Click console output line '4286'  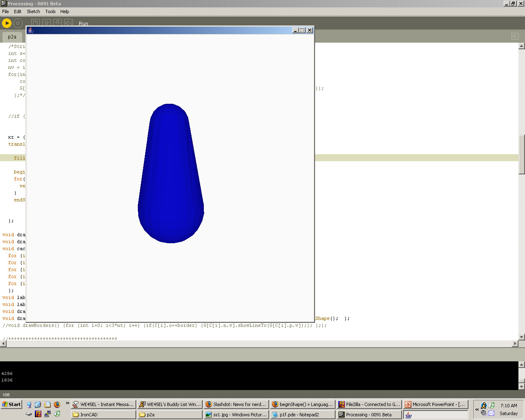coord(7,374)
